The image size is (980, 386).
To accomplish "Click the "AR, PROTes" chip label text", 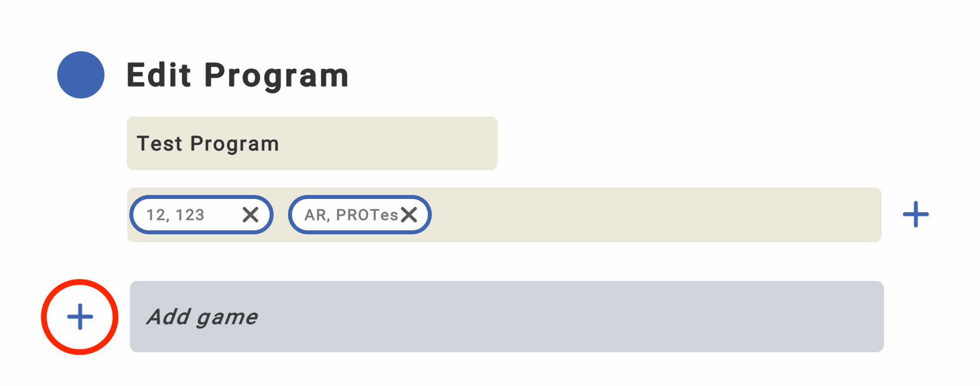I will click(x=351, y=215).
